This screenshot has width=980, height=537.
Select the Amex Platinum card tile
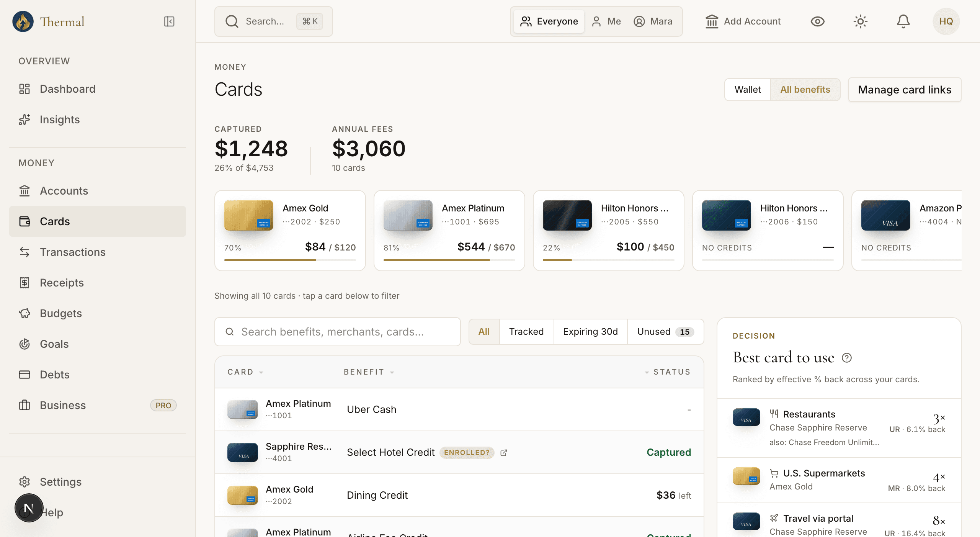pyautogui.click(x=449, y=231)
